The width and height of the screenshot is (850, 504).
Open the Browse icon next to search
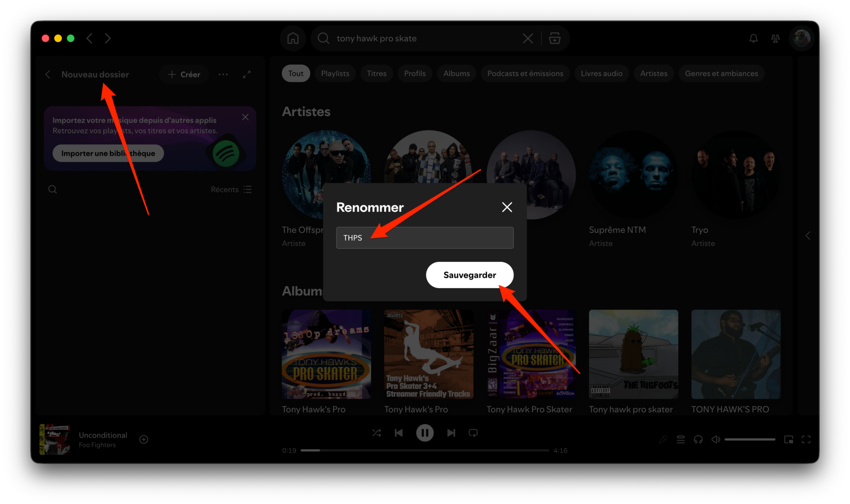[x=555, y=38]
